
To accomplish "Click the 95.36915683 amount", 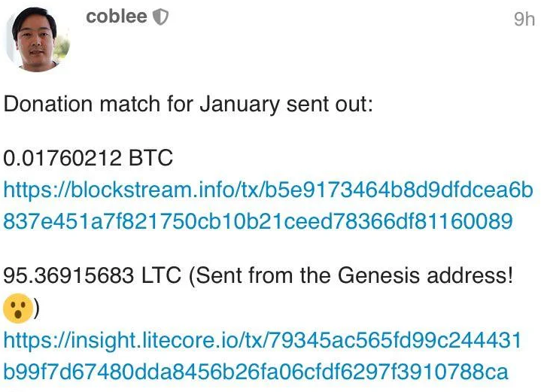I will coord(68,275).
